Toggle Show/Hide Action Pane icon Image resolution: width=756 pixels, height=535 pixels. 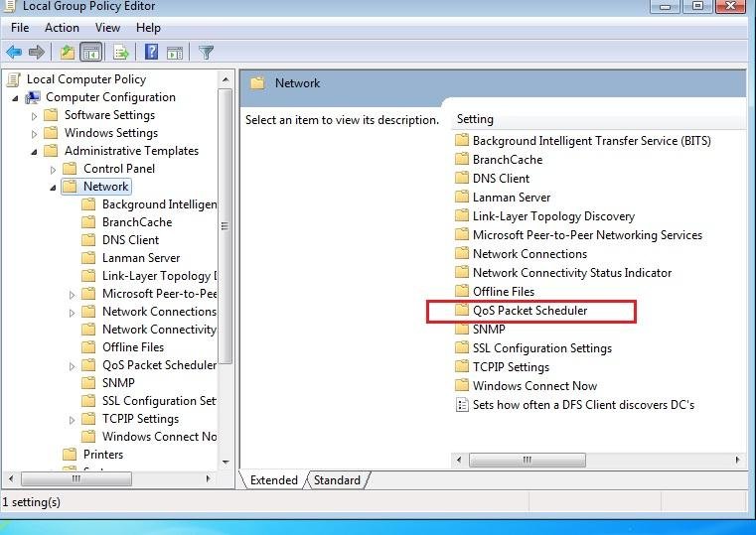(175, 53)
